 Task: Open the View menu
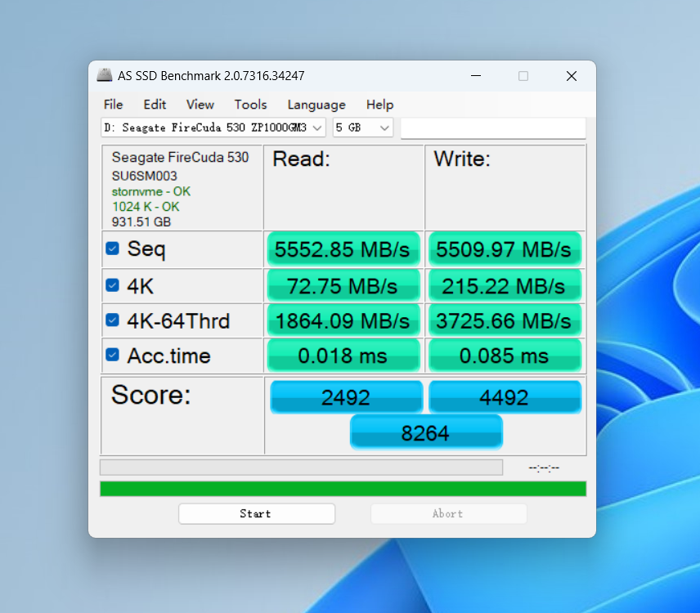[200, 105]
